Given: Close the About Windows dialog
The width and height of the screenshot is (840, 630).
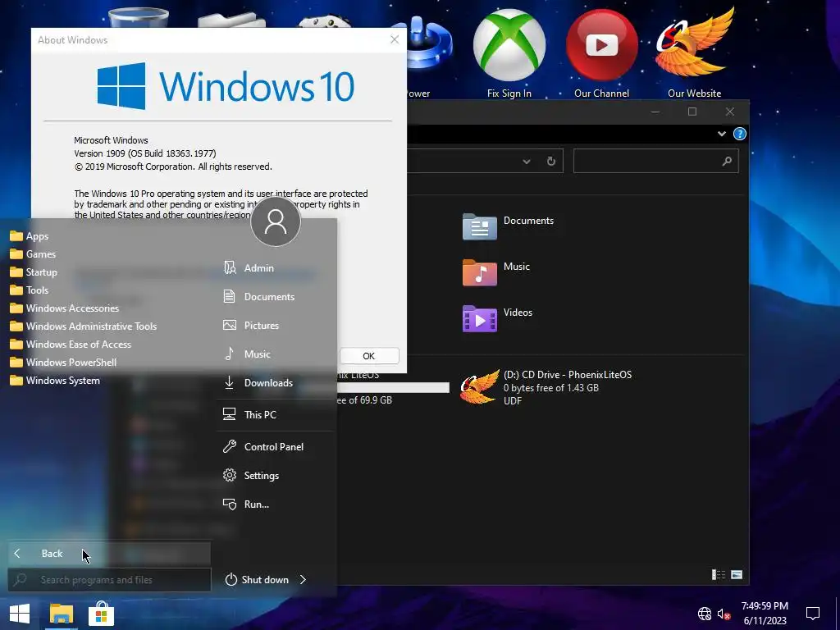Looking at the screenshot, I should click(395, 39).
